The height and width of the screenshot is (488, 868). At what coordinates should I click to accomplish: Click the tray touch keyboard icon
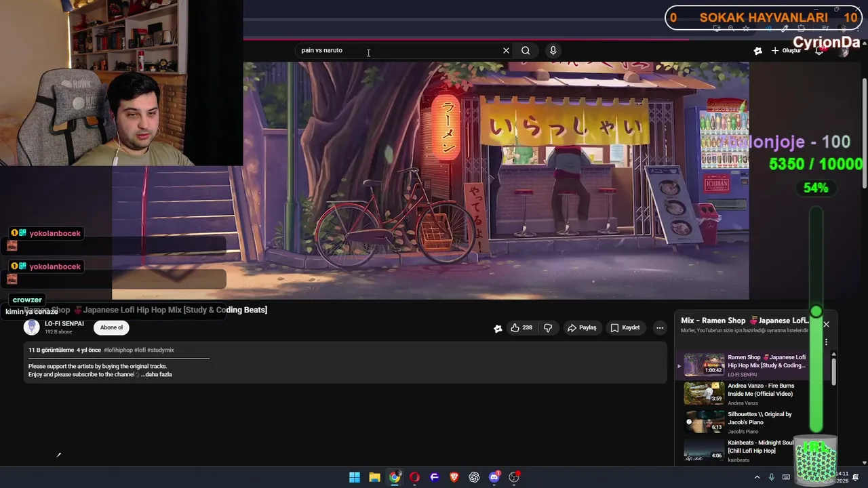point(786,477)
